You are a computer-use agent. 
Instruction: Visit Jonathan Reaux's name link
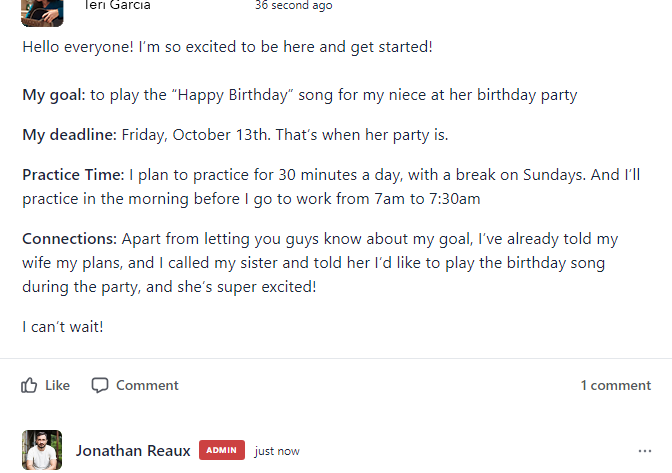(x=133, y=451)
